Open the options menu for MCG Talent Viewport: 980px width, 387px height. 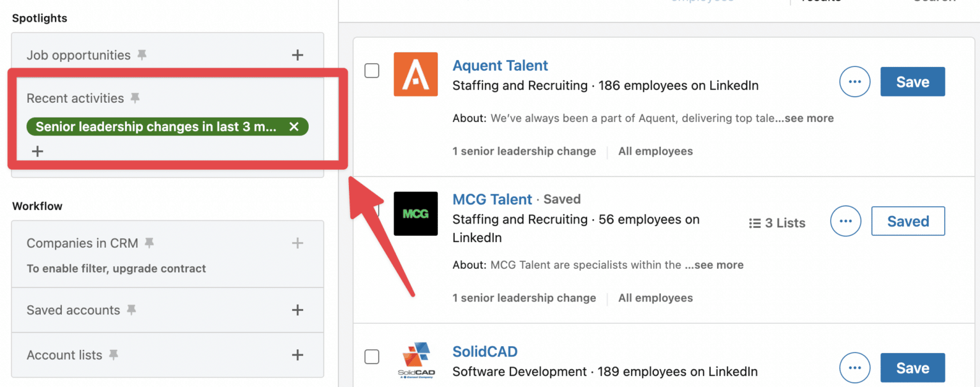point(845,221)
